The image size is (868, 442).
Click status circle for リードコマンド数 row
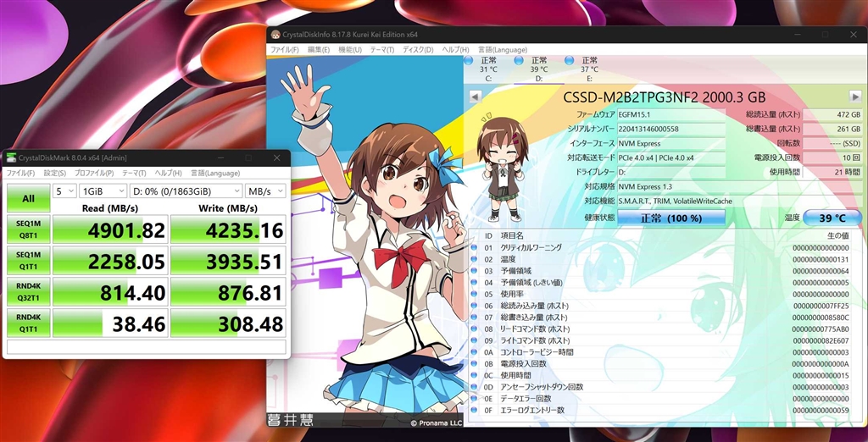click(x=474, y=329)
